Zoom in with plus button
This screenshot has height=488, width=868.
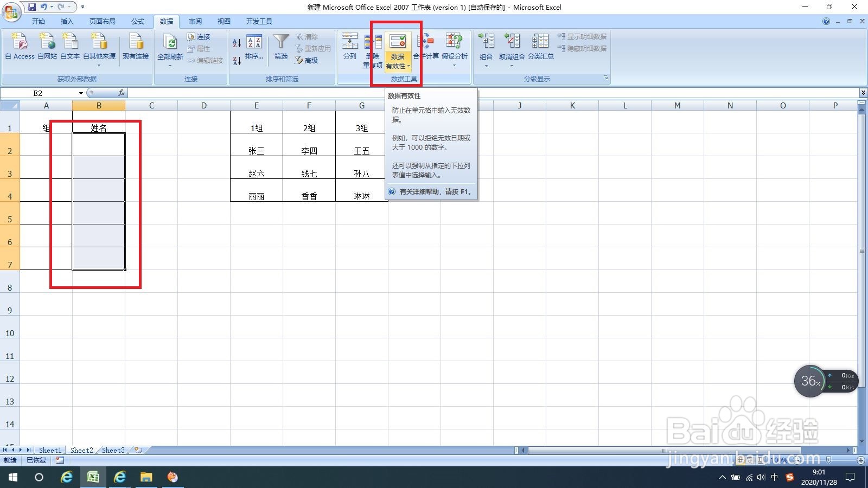[x=860, y=460]
